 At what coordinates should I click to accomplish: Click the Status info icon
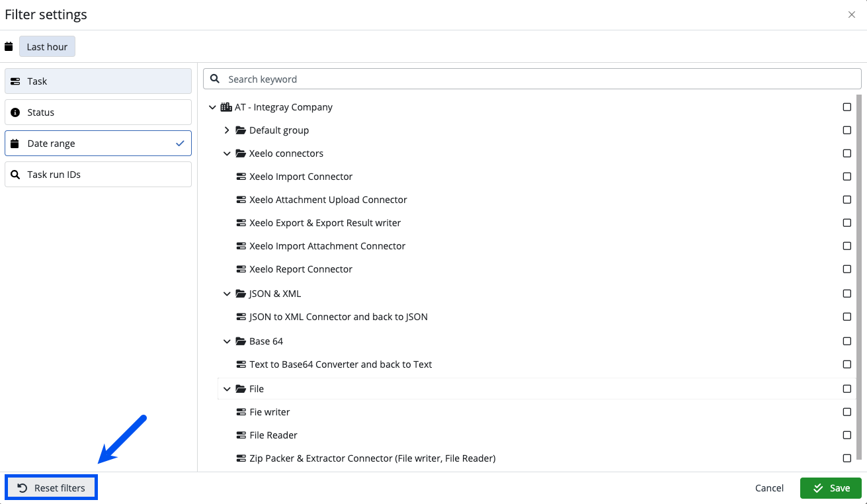(x=16, y=112)
